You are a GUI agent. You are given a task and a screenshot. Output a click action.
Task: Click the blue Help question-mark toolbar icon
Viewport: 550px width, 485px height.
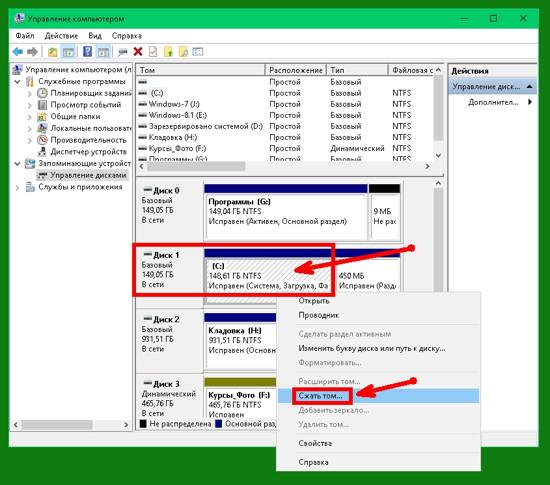[87, 52]
